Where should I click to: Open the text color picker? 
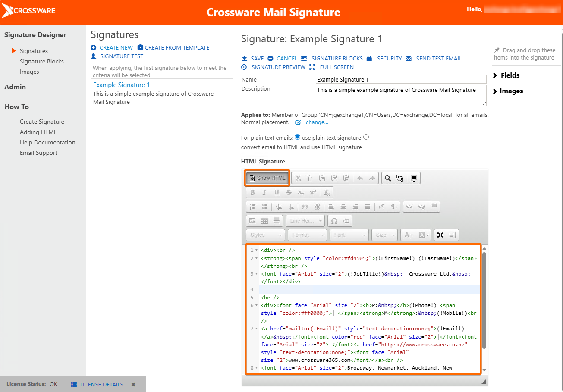(408, 235)
